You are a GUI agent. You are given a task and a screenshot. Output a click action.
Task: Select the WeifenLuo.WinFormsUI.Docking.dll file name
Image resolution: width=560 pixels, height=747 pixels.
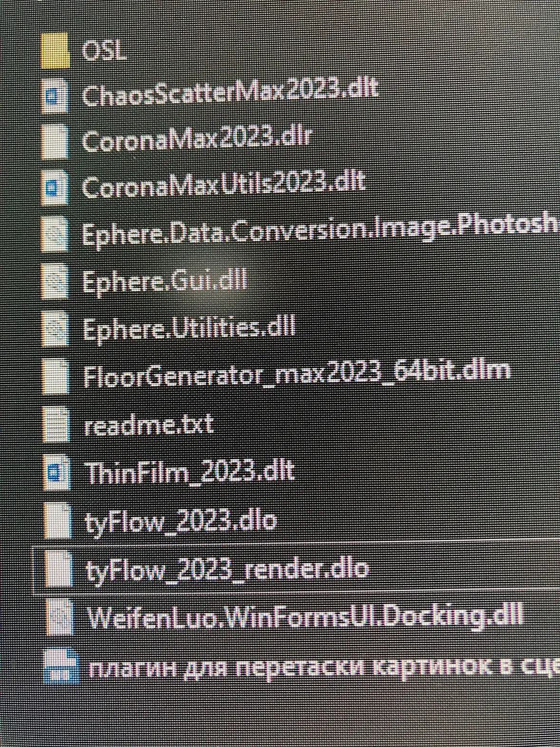coord(305,616)
